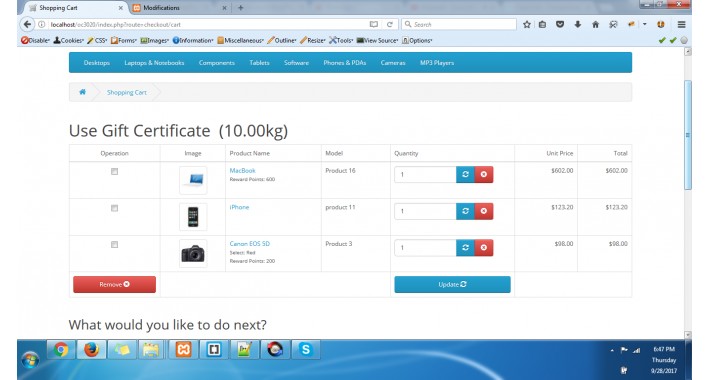
Task: Update quantity for Canon EOS 5D row
Action: (465, 248)
